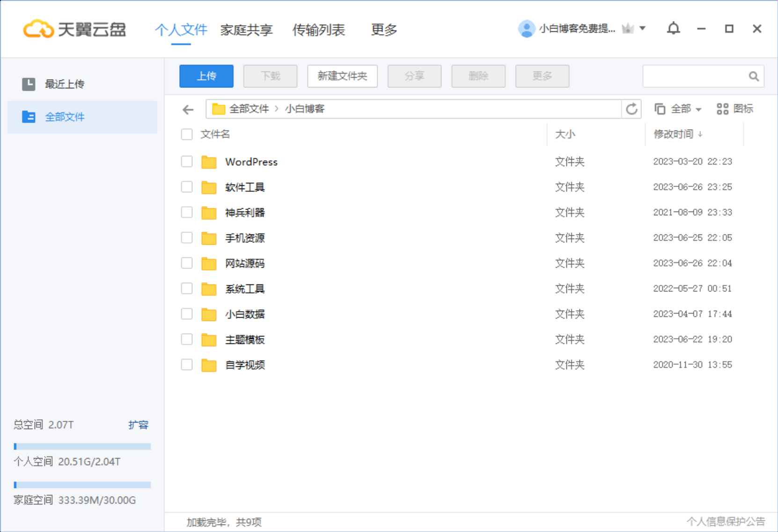This screenshot has height=532, width=778.
Task: Click the username 小白博客免费提...
Action: coord(577,29)
